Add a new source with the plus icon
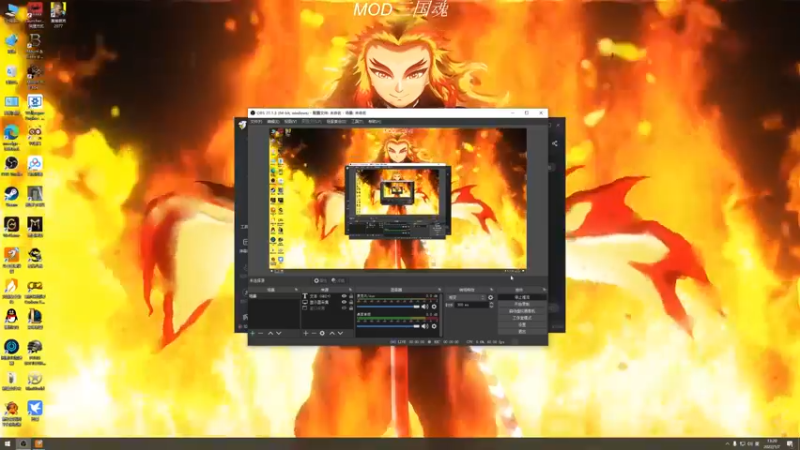Viewport: 800px width, 450px height. pyautogui.click(x=306, y=333)
